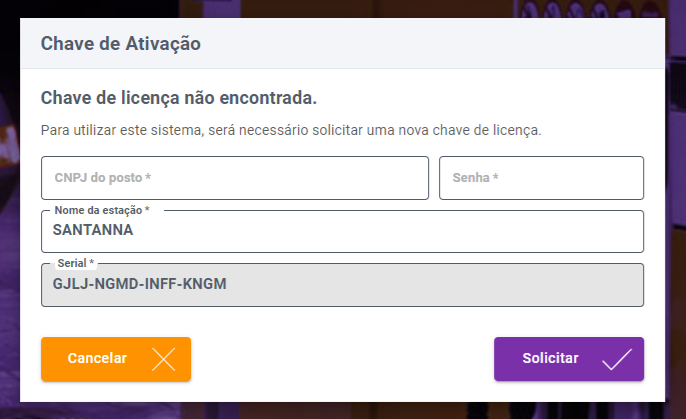Screen dimensions: 686x419
Task: Click the X icon on Cancelar button
Action: click(163, 359)
